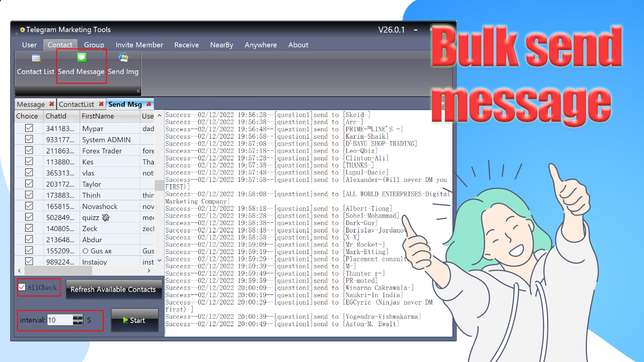Viewport: 644px width, 362px height.
Task: Close the Send Msg tab
Action: click(149, 104)
